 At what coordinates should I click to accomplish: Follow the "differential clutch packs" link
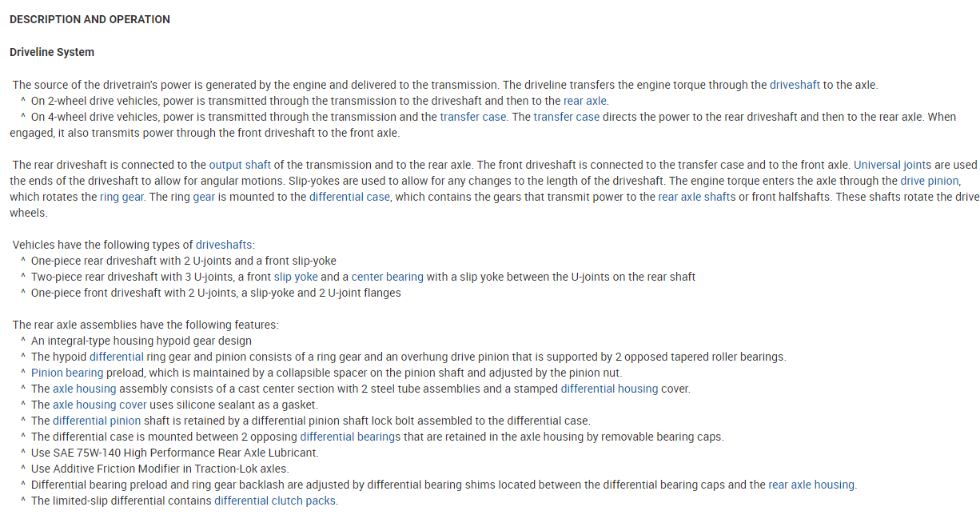tap(275, 501)
